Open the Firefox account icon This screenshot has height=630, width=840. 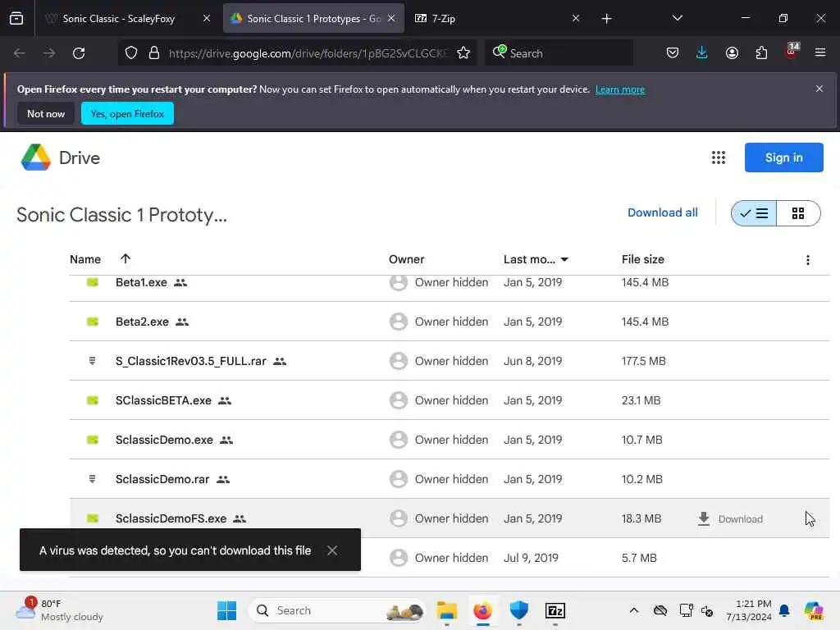pyautogui.click(x=732, y=53)
